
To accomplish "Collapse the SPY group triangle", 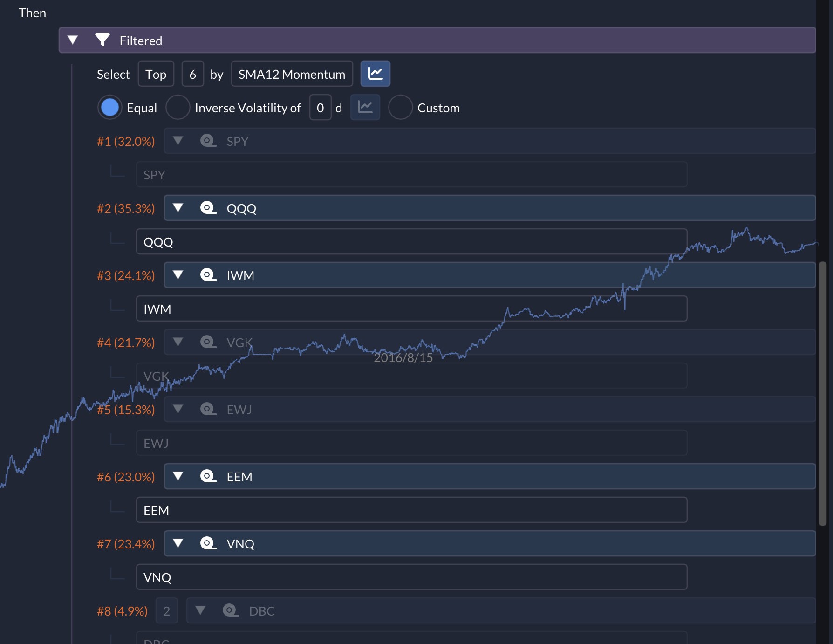I will click(x=178, y=141).
